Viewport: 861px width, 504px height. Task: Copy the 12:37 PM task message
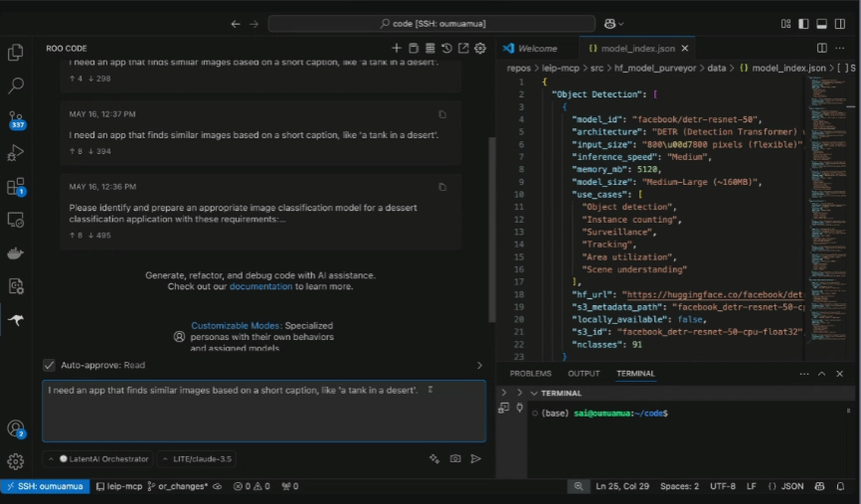(442, 114)
